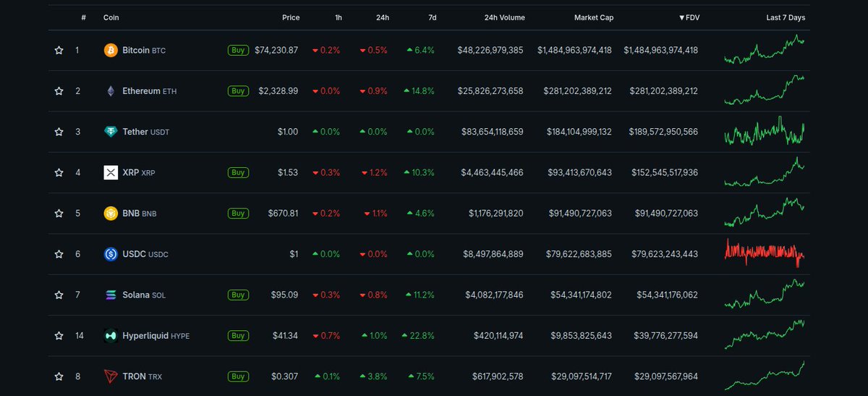Open the Ethereum ETH coin page
Screen dimensions: 868x396
[x=149, y=91]
